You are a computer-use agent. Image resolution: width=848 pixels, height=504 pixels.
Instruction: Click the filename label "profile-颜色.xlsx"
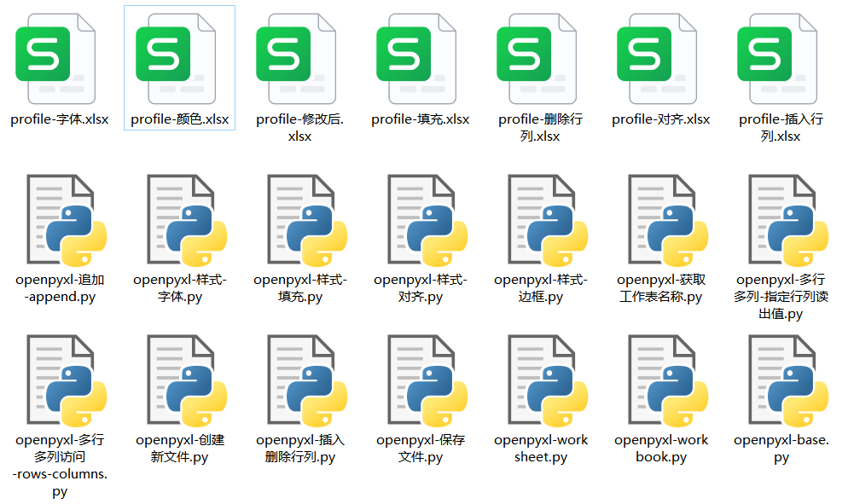179,119
